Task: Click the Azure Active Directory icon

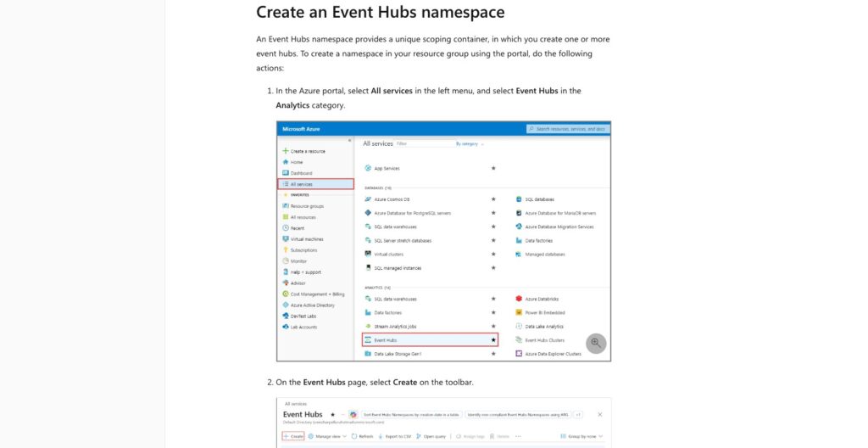Action: click(x=286, y=305)
